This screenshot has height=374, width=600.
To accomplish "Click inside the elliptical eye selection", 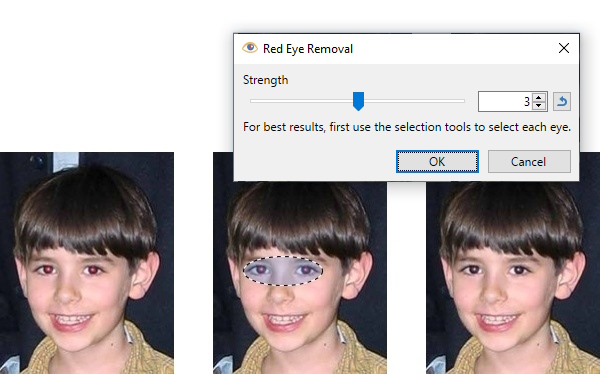I will (283, 271).
